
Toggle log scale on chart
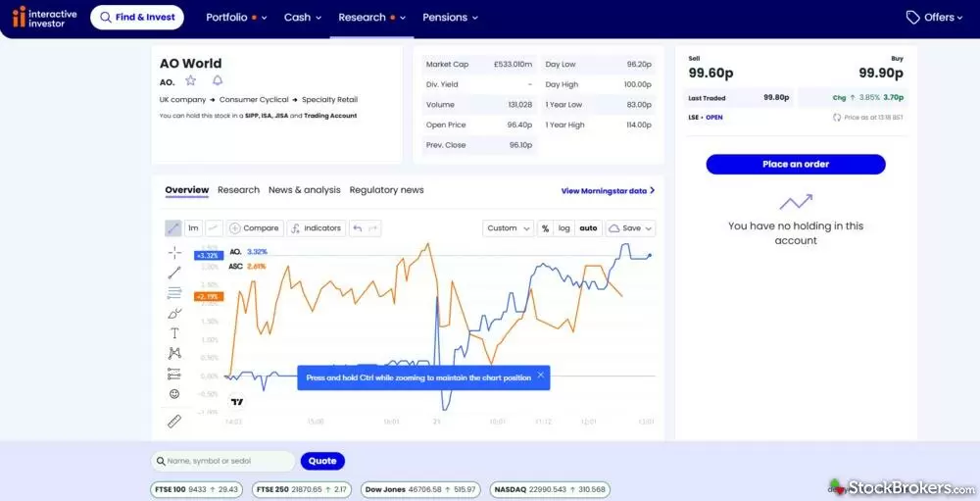click(x=564, y=228)
